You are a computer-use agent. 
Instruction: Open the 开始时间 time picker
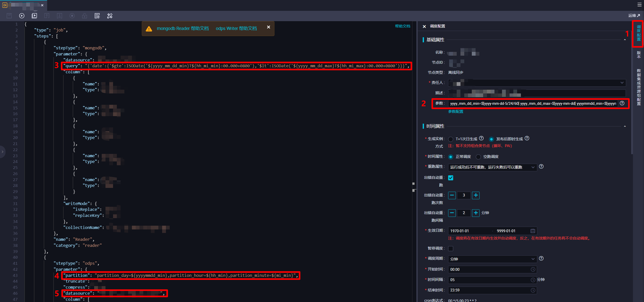pyautogui.click(x=492, y=270)
